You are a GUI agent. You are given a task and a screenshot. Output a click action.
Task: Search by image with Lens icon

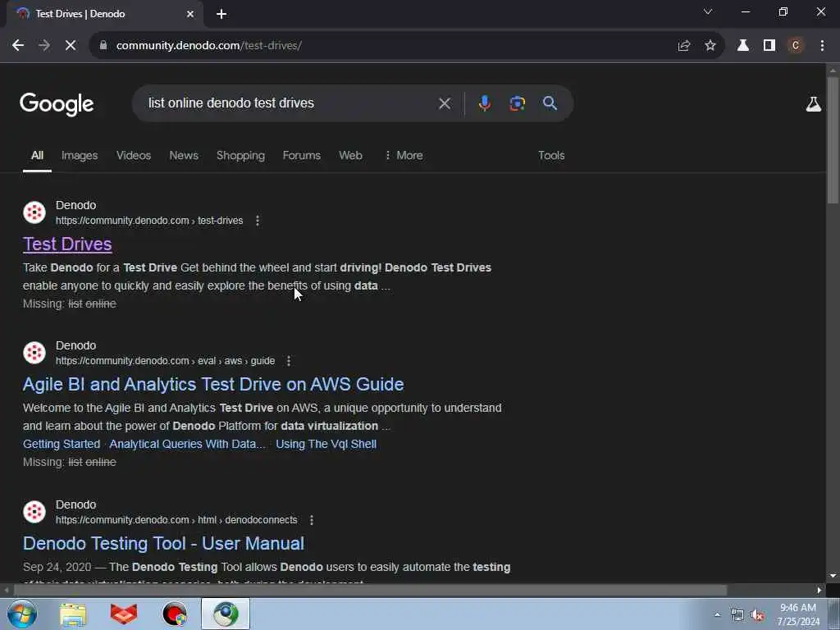[517, 103]
